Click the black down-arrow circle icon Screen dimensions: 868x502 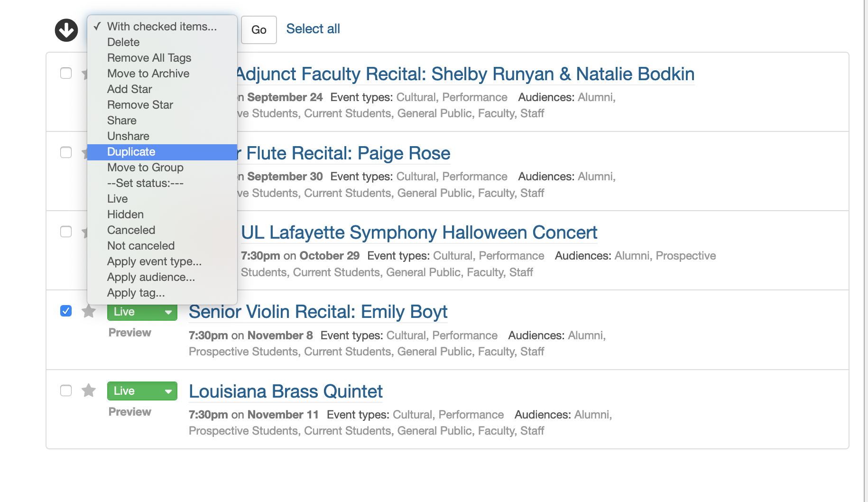pyautogui.click(x=66, y=30)
